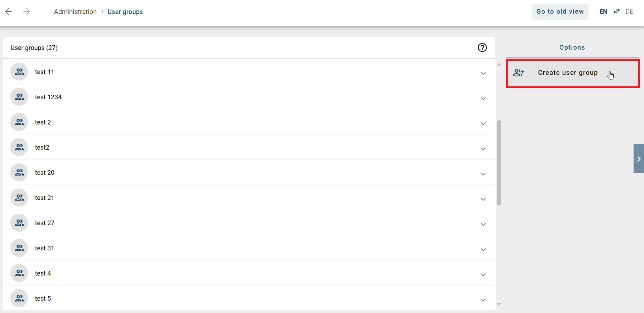Click Create user group button
644x313 pixels.
[x=568, y=73]
